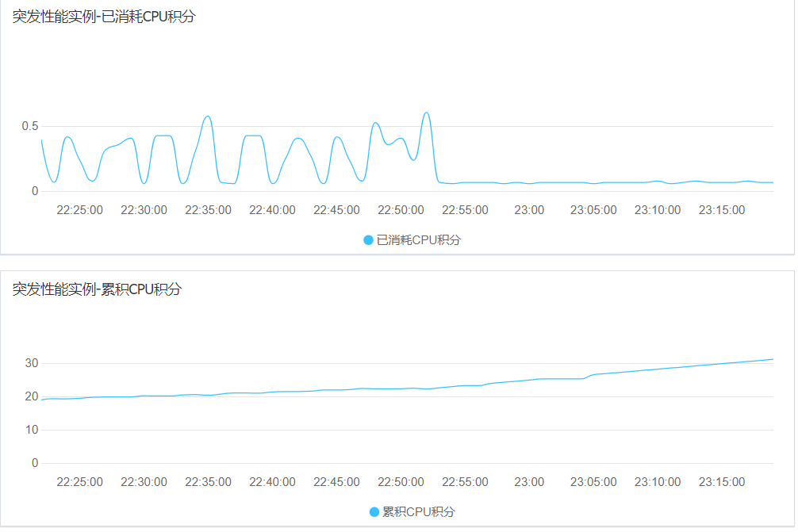Click the 10 y-axis label on the bottom chart

[x=31, y=430]
